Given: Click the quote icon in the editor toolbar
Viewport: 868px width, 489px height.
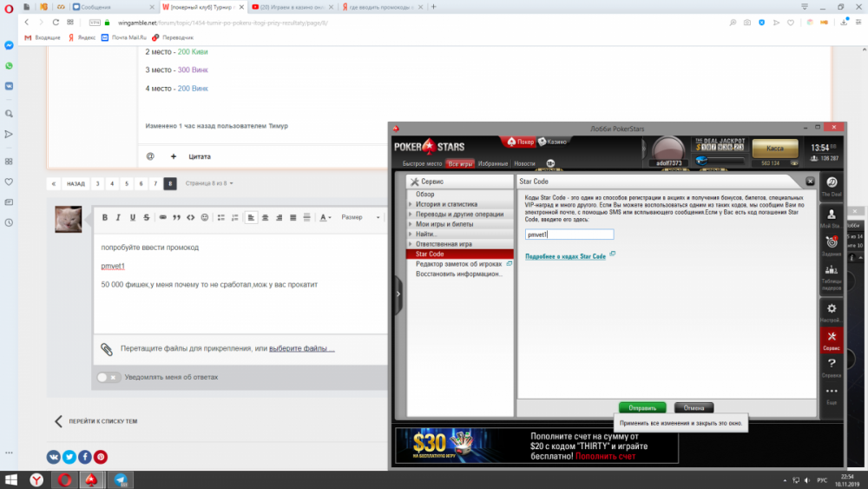Looking at the screenshot, I should point(176,217).
